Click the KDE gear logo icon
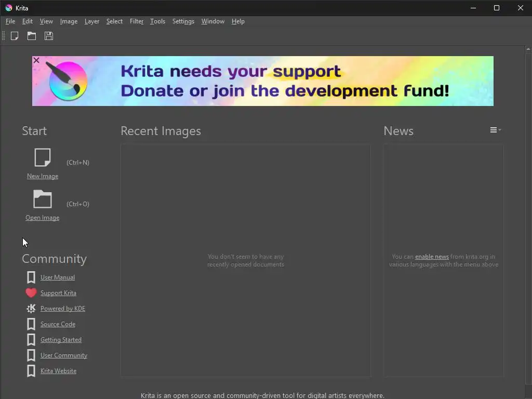The width and height of the screenshot is (532, 399). (31, 309)
